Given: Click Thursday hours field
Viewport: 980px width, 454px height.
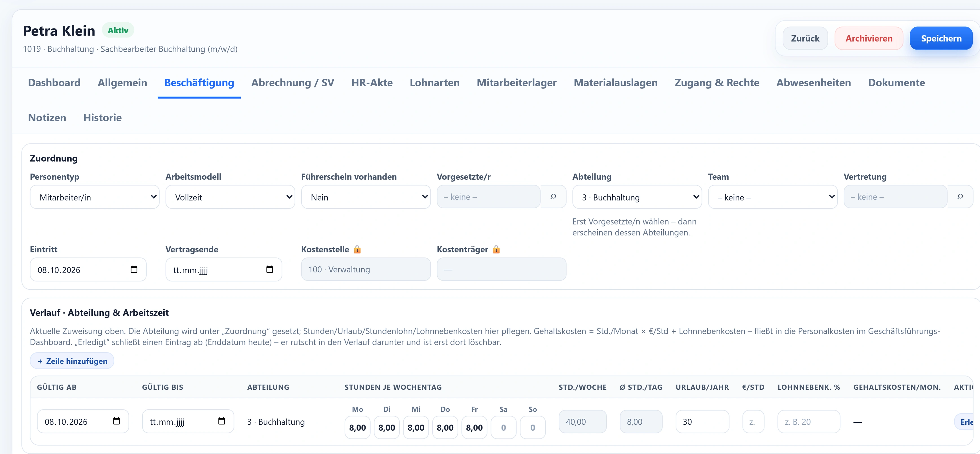Looking at the screenshot, I should click(445, 427).
